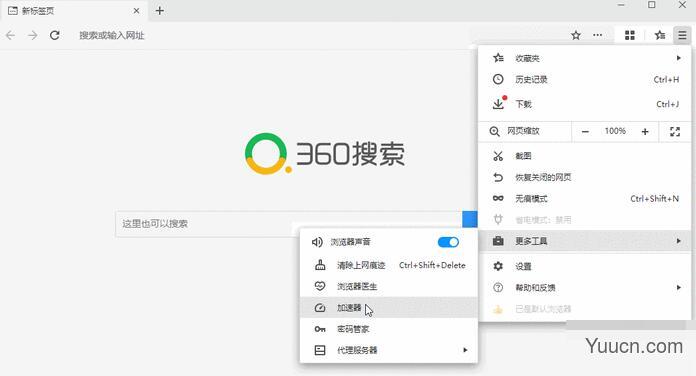Open the three-dots address bar options
This screenshot has height=376, width=696.
point(598,35)
